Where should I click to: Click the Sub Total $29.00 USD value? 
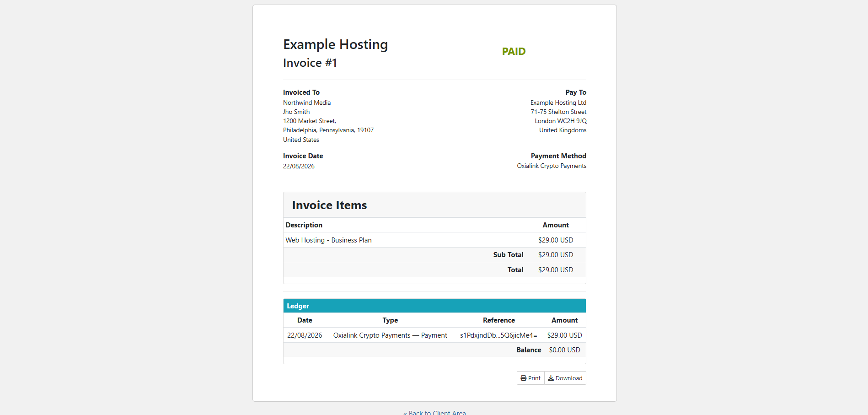(555, 254)
